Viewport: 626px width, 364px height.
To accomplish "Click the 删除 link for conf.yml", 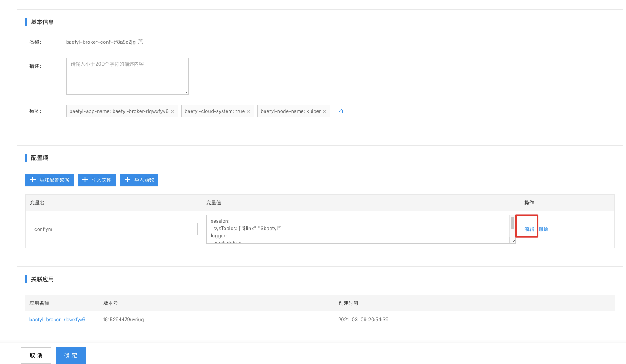I will pyautogui.click(x=543, y=229).
